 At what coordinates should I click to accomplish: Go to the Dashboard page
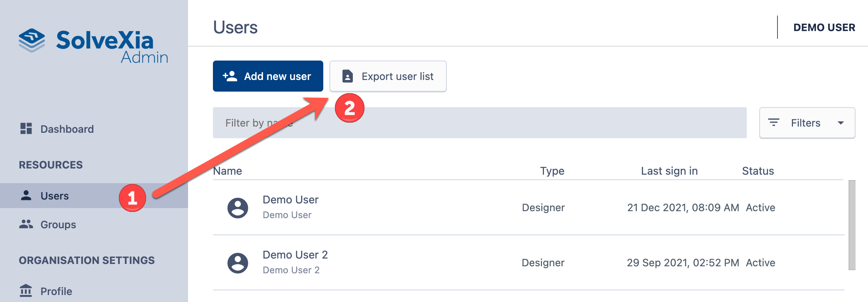pyautogui.click(x=67, y=129)
